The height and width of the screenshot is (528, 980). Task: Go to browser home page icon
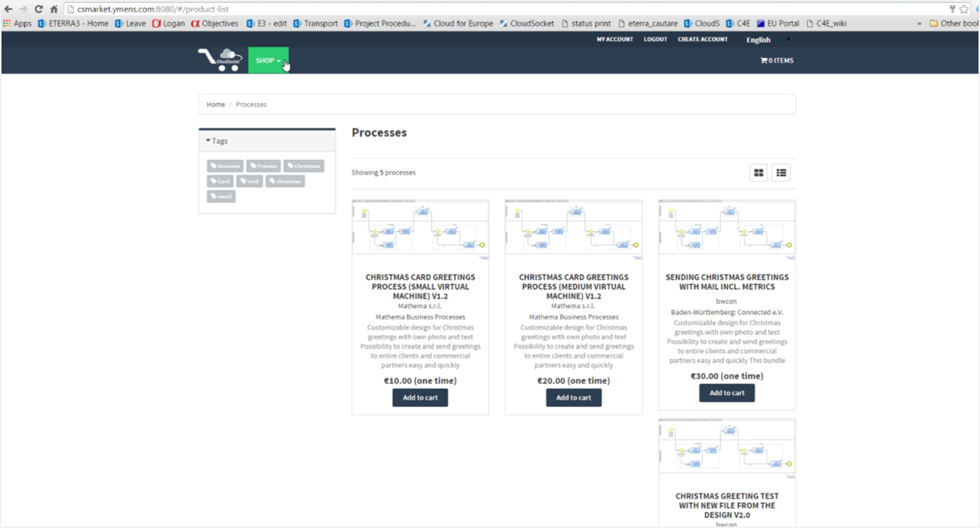tap(54, 9)
